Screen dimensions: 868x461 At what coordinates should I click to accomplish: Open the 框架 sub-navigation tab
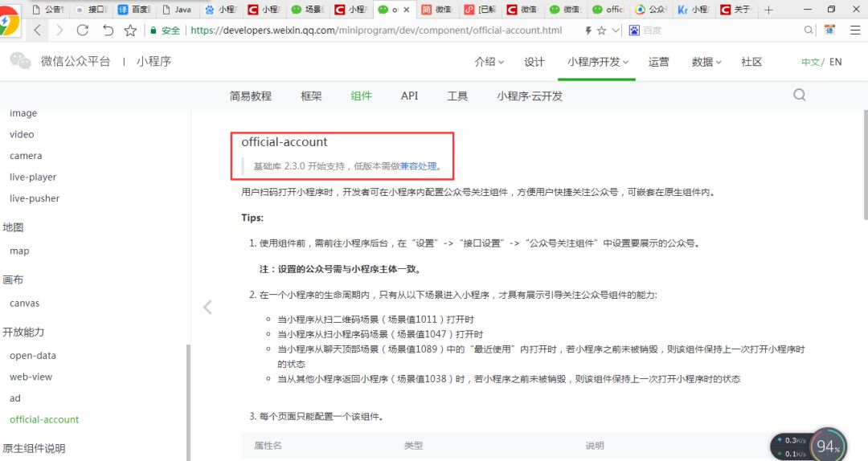pos(311,96)
